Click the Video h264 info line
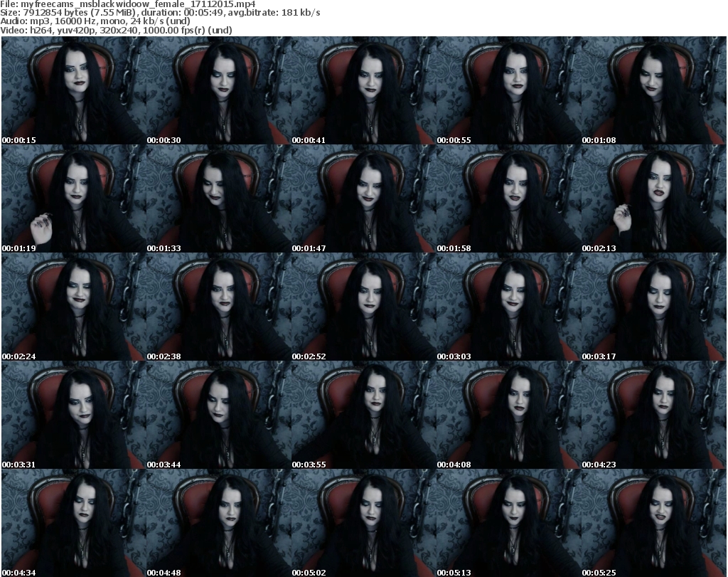This screenshot has height=577, width=728. pyautogui.click(x=116, y=30)
